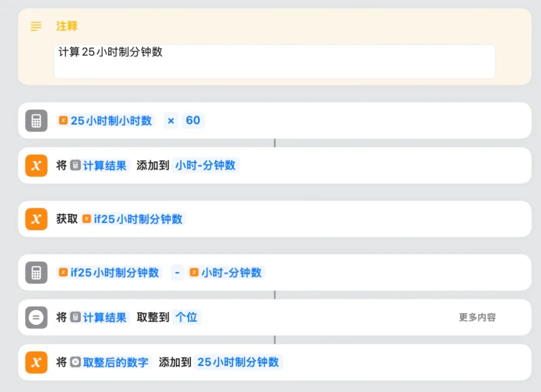The height and width of the screenshot is (392, 541).
Task: Click the rounding action icon
Action: tap(36, 317)
